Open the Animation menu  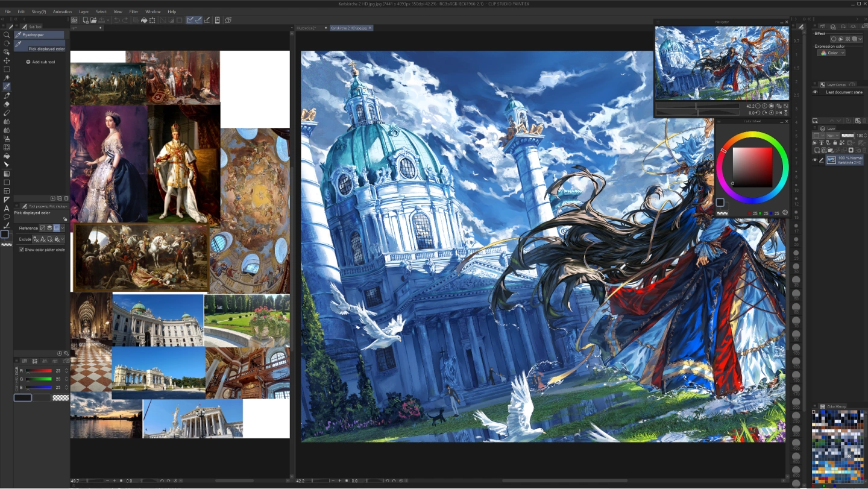pos(62,11)
